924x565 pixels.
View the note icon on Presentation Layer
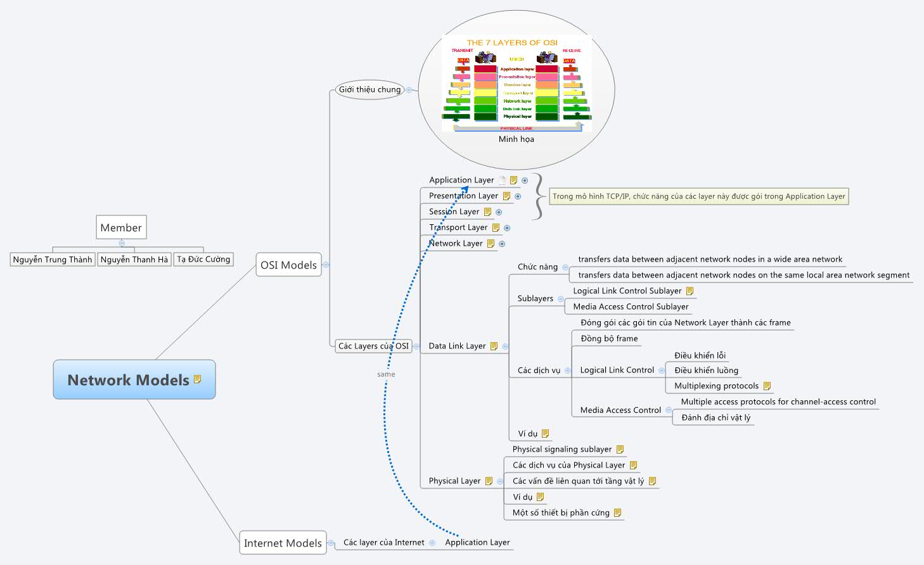pos(508,195)
